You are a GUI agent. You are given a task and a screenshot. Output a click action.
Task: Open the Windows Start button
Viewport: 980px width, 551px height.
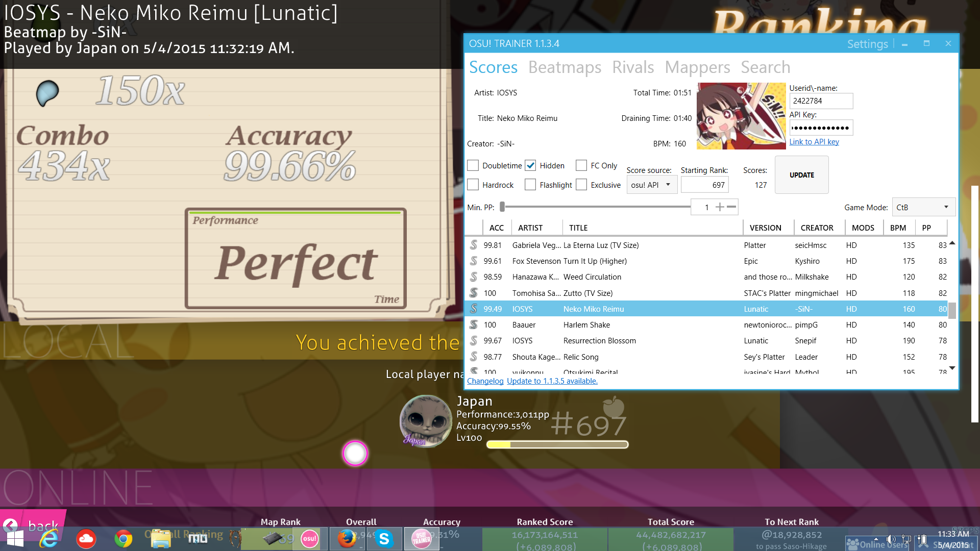click(15, 539)
